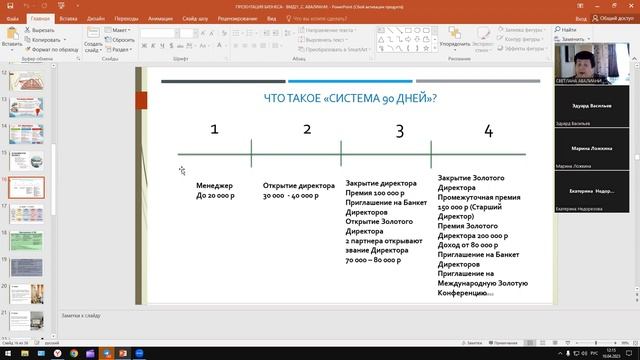This screenshot has height=360, width=640.
Task: Click the Reset (Сбросить) slide icon
Action: pyautogui.click(x=108, y=40)
